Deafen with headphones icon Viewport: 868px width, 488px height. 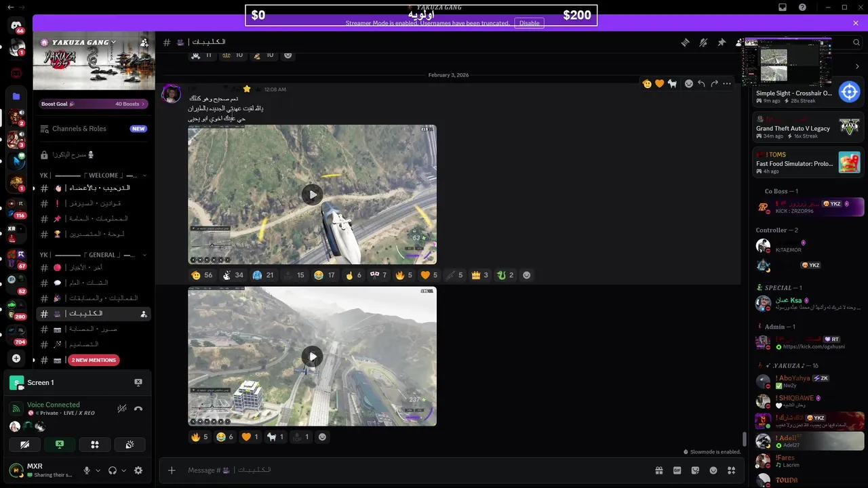point(113,470)
